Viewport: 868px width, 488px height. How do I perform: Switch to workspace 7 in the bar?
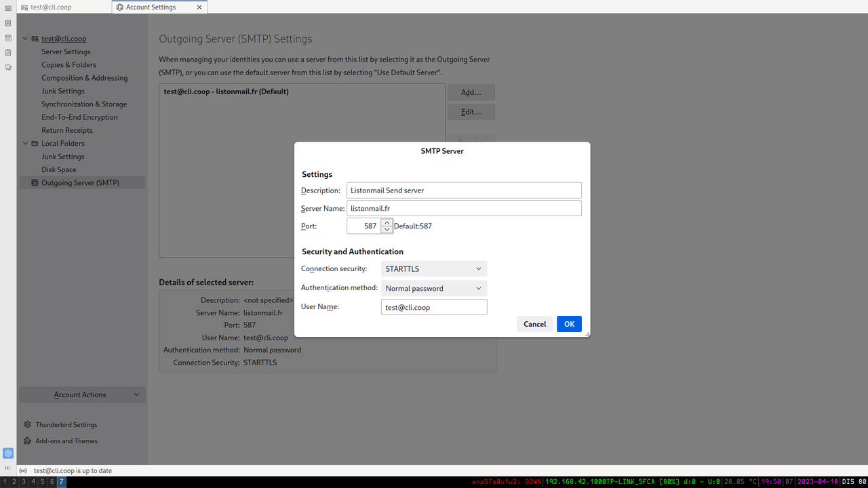[62, 482]
